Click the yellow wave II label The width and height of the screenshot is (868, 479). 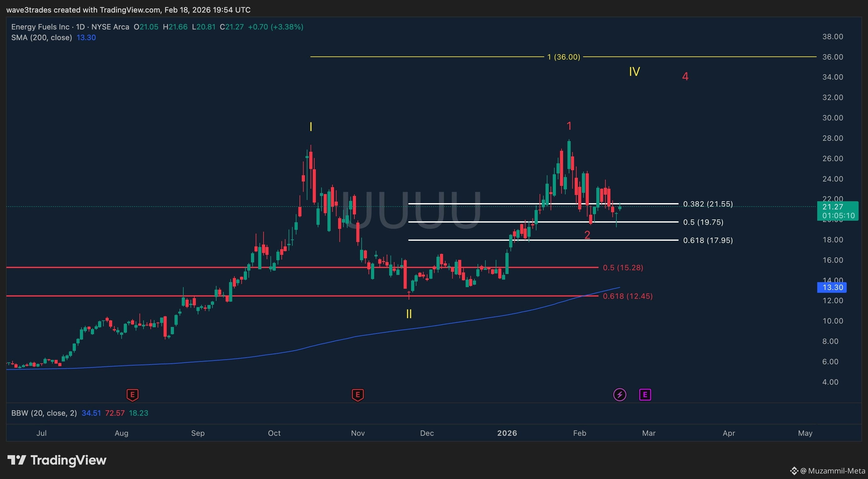point(409,314)
